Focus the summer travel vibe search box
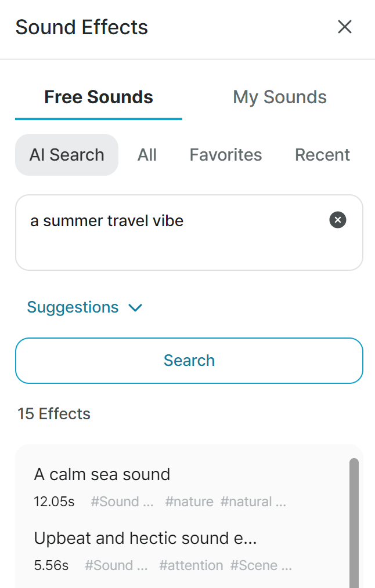Viewport: 375px width, 588px height. pos(189,233)
